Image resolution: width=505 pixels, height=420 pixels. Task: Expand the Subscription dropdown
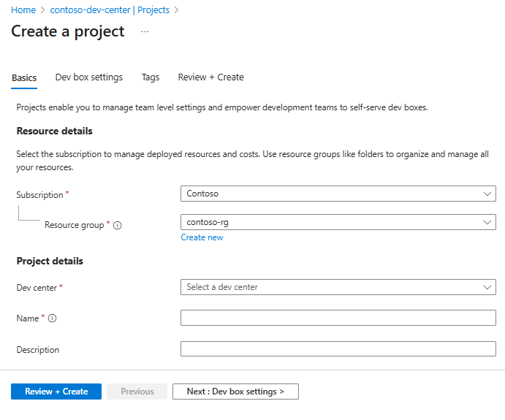tap(338, 194)
